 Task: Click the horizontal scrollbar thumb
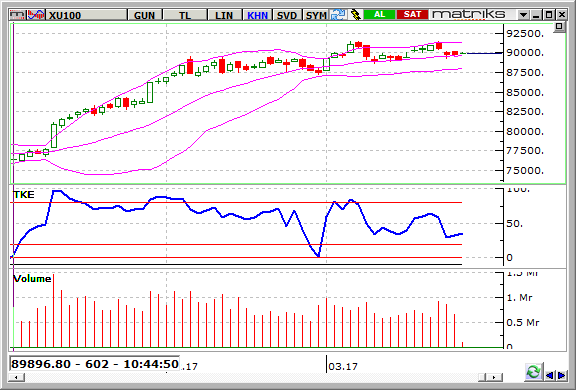coord(482,377)
